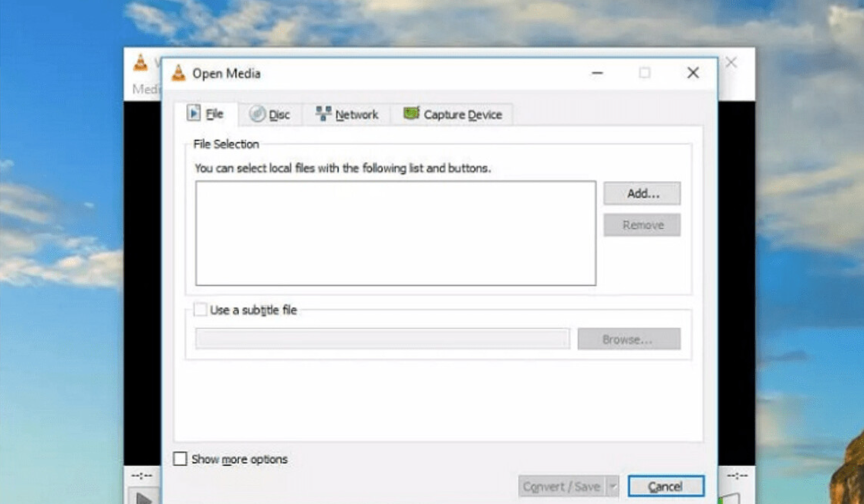The image size is (864, 504).
Task: Open the Convert / Save dropdown arrow
Action: (x=612, y=487)
